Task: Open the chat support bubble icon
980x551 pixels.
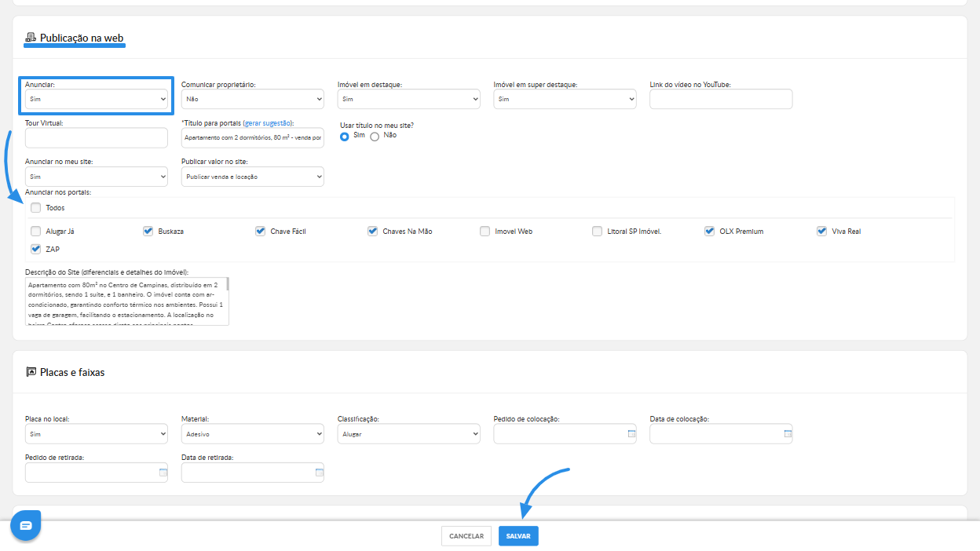Action: coord(25,525)
